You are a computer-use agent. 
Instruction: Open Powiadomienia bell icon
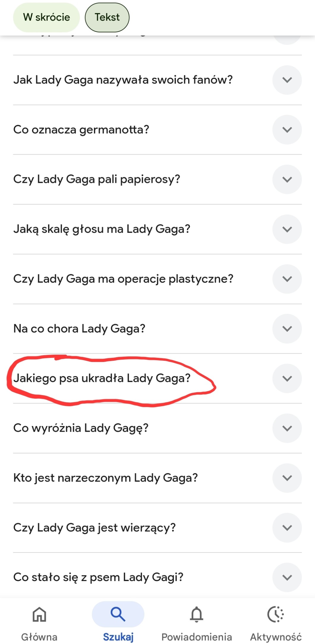click(x=196, y=614)
